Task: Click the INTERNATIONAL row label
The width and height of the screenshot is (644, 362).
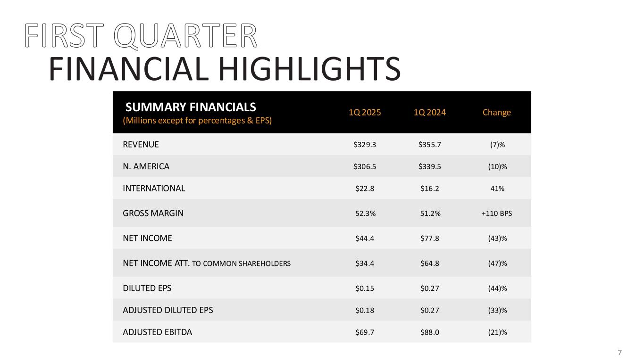Action: point(154,189)
